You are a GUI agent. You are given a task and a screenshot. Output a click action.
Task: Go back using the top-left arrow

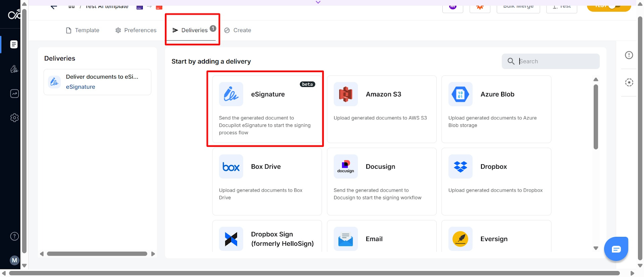click(54, 6)
